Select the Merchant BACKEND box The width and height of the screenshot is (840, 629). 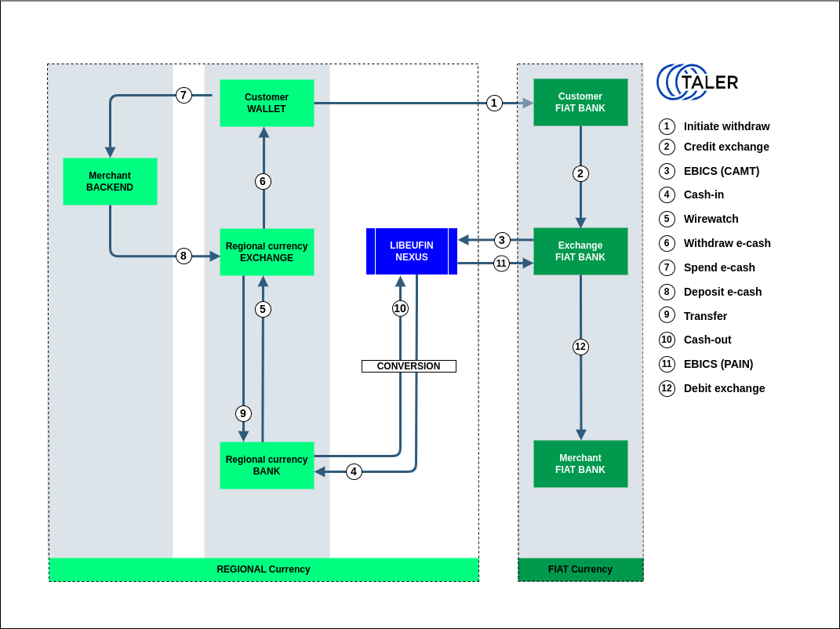[110, 181]
